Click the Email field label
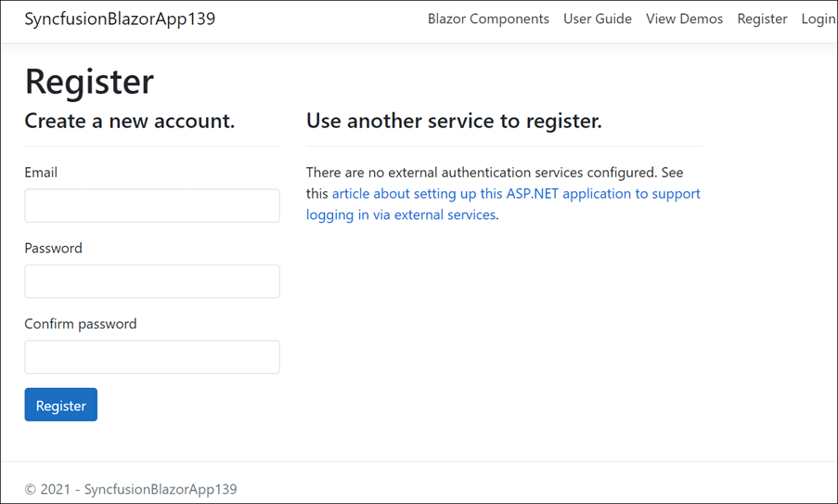 click(41, 173)
